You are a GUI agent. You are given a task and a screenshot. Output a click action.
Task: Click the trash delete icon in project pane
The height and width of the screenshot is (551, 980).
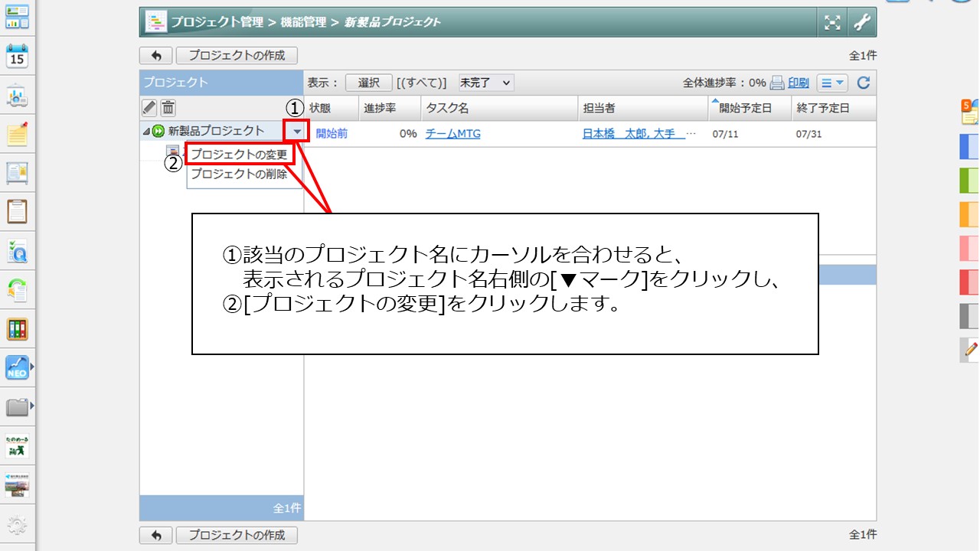click(168, 108)
